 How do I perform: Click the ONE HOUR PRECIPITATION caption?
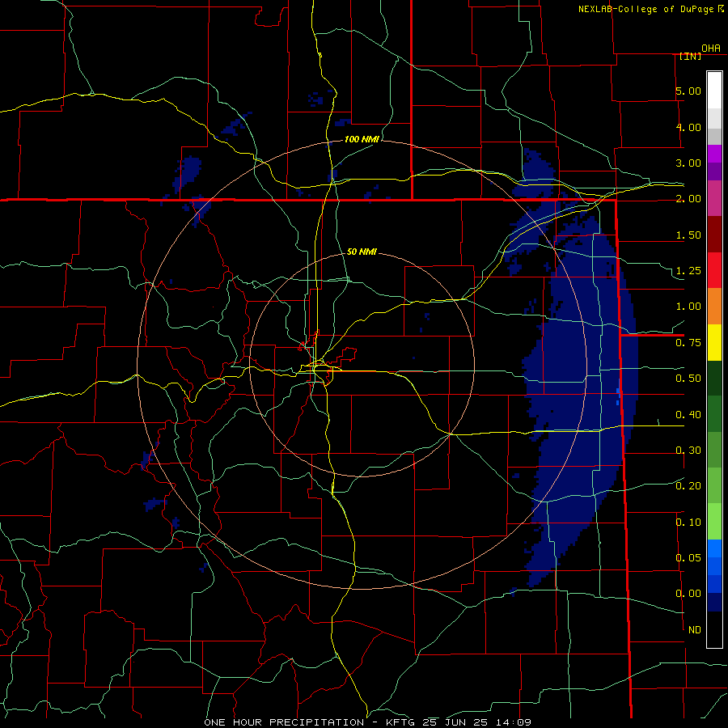tap(284, 722)
